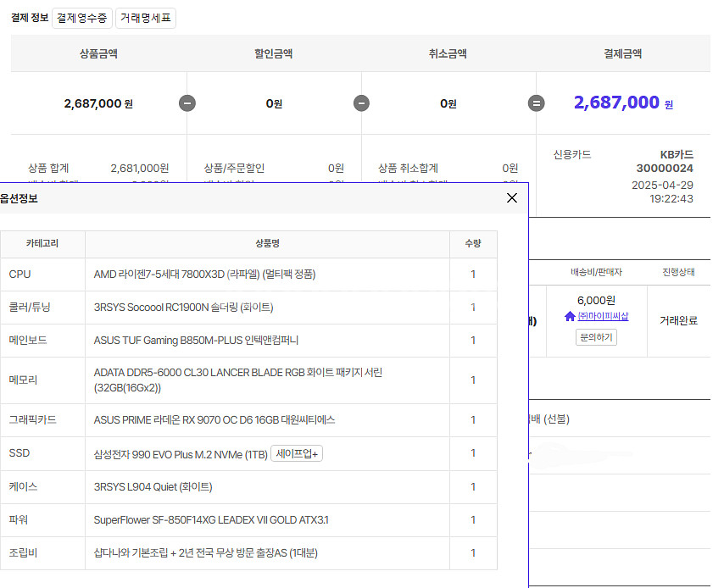Screen dimensions: 724x588
Task: Open the 결제영수증 payment receipt
Action: [x=81, y=18]
